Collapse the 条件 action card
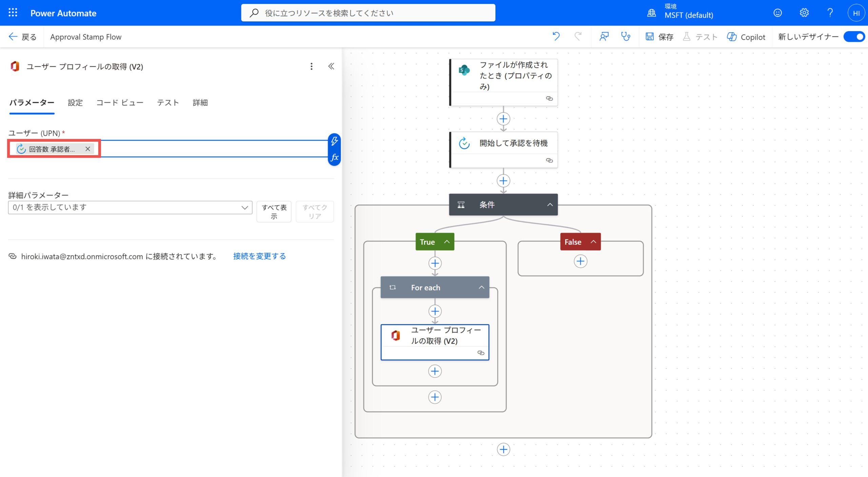The image size is (868, 477). click(550, 205)
